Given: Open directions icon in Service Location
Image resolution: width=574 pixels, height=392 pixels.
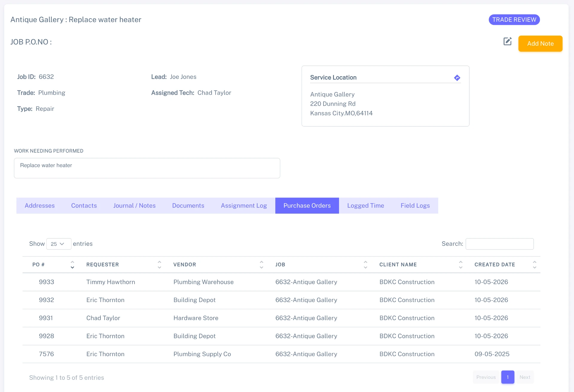Looking at the screenshot, I should coord(457,78).
